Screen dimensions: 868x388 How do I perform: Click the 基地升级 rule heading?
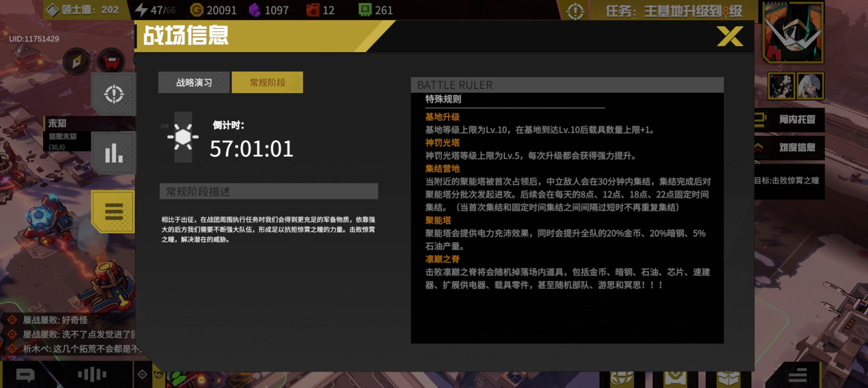442,117
